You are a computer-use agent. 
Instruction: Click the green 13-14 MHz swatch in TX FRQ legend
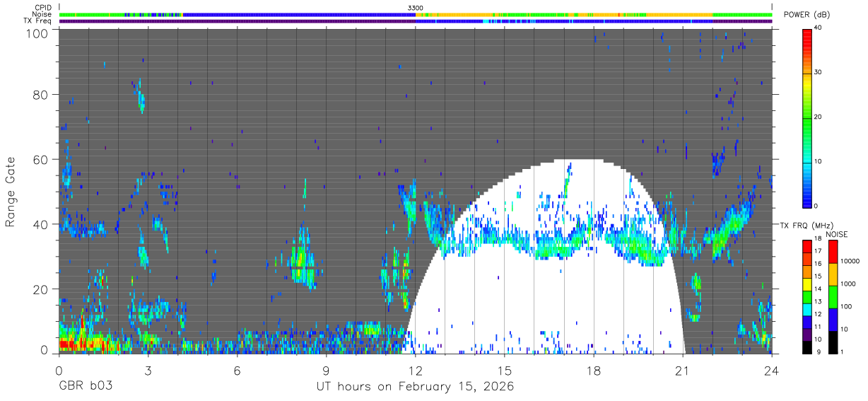(x=807, y=296)
